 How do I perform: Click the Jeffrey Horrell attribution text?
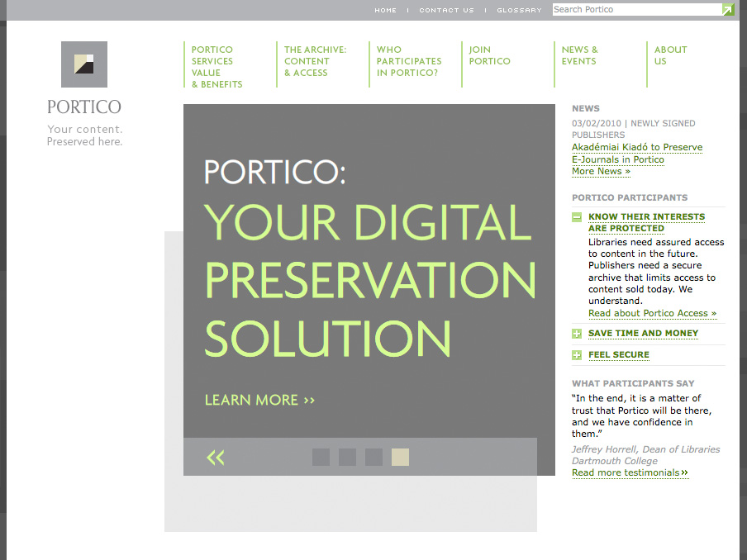645,455
